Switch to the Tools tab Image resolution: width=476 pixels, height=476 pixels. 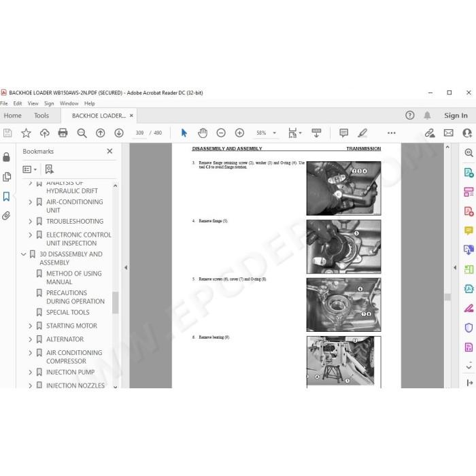tap(41, 116)
